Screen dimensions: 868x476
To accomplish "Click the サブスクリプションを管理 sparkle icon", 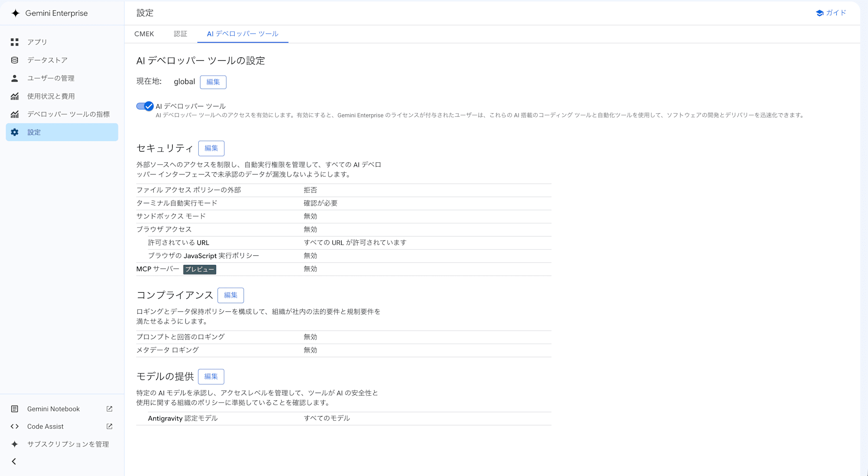I will [15, 444].
